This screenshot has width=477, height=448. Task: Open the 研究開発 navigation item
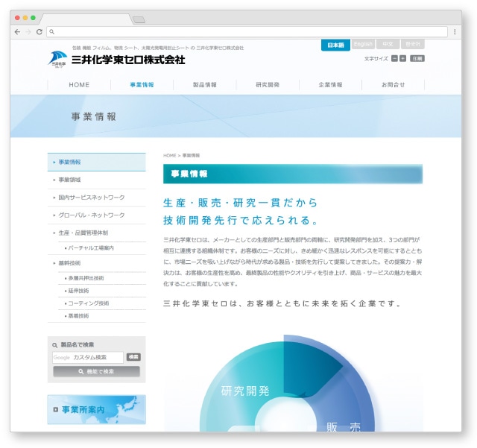coord(268,85)
